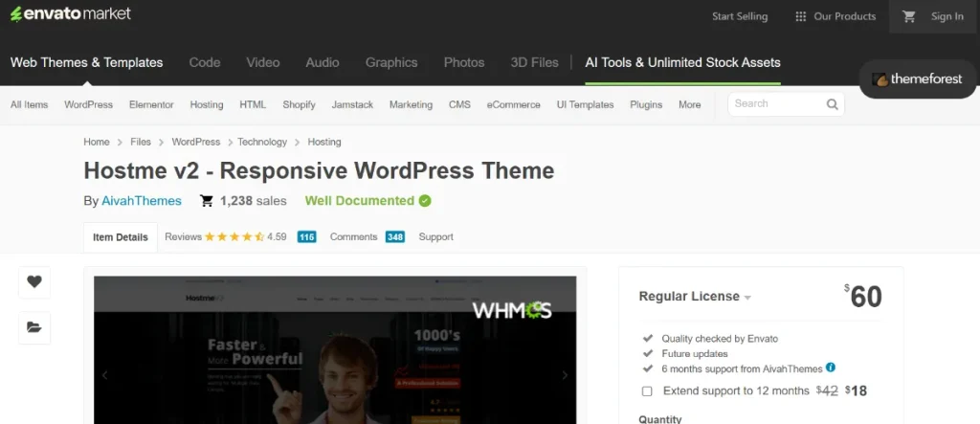Click the 115 reviews count badge
Viewport: 980px width, 424px height.
click(307, 237)
